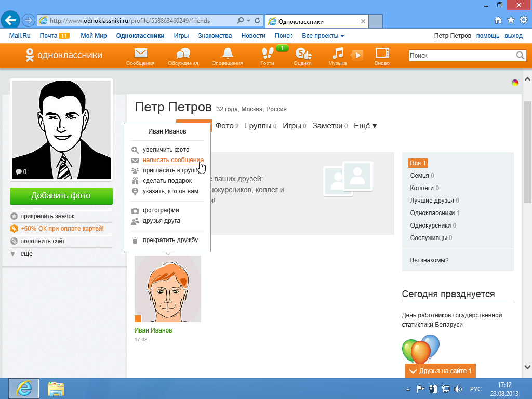
Task: Click the browser forward arrow
Action: coord(29,20)
